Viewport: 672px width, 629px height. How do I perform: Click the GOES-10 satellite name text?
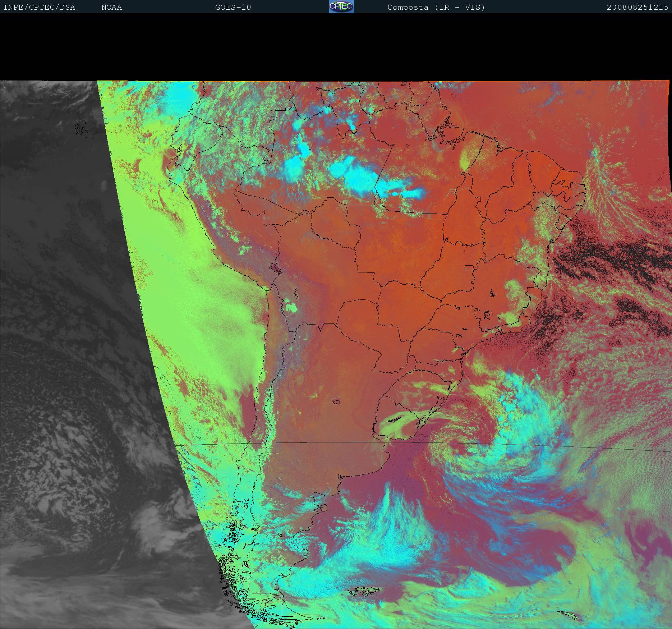click(x=233, y=7)
